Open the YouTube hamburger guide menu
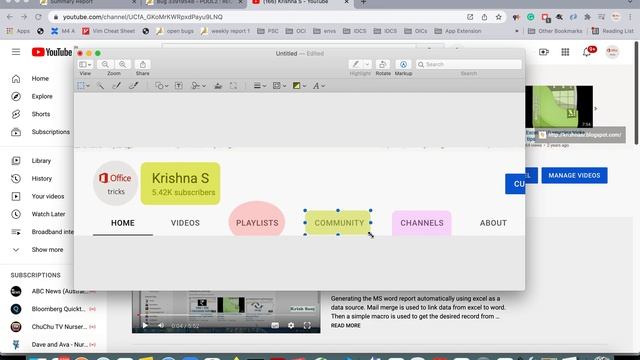Viewport: 640px width, 360px height. (16, 52)
